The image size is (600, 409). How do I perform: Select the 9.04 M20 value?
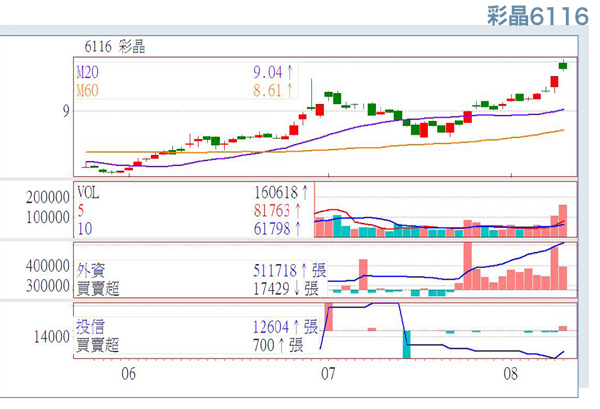click(x=267, y=71)
